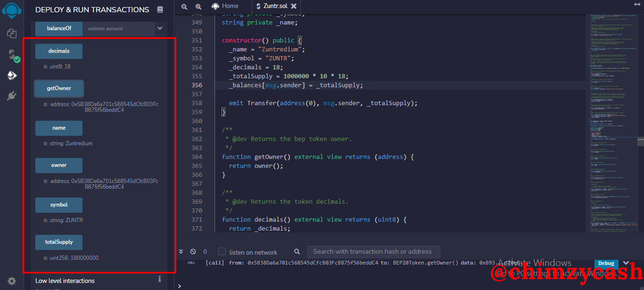Focus the transaction hash search field

[x=373, y=252]
